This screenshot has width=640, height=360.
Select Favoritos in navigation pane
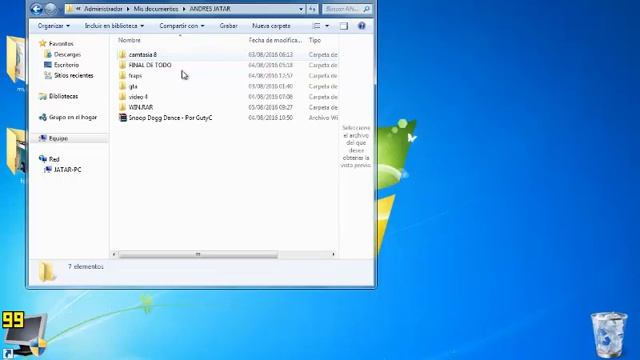61,44
